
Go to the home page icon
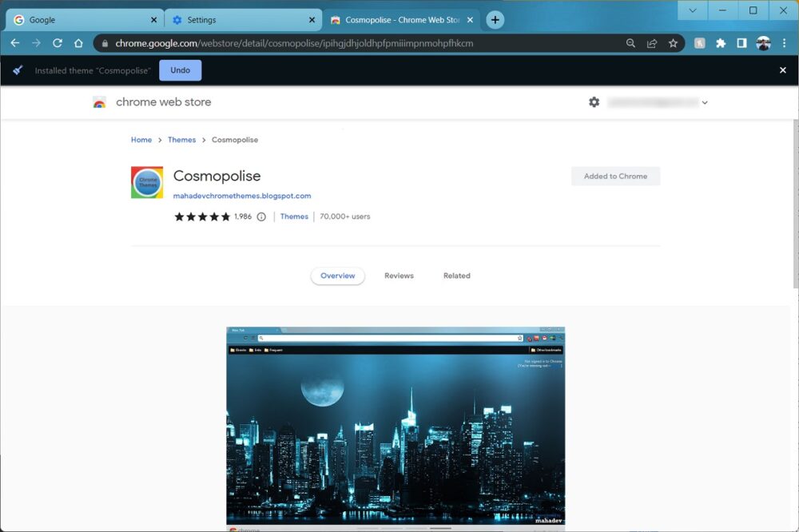pos(78,43)
